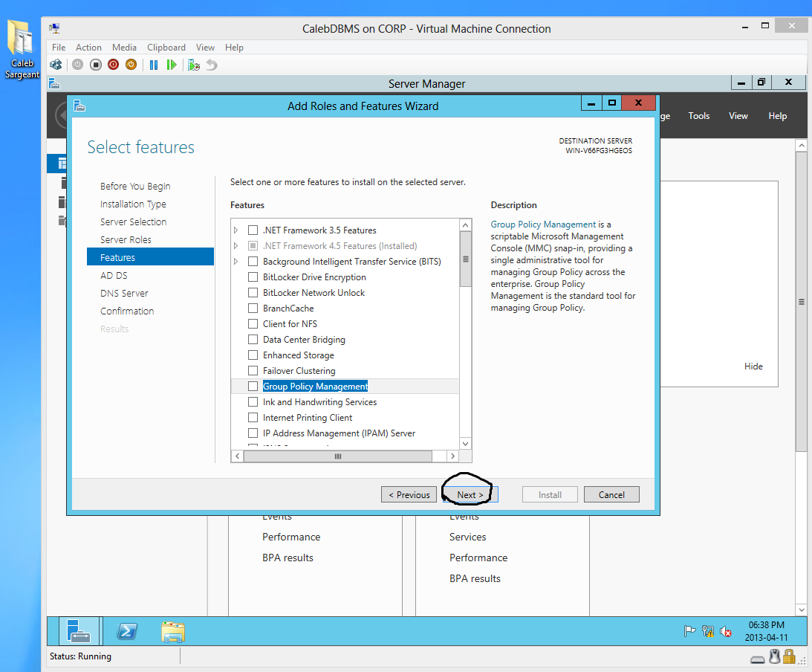Open Server Manager Help menu
The height and width of the screenshot is (672, 812).
point(777,116)
